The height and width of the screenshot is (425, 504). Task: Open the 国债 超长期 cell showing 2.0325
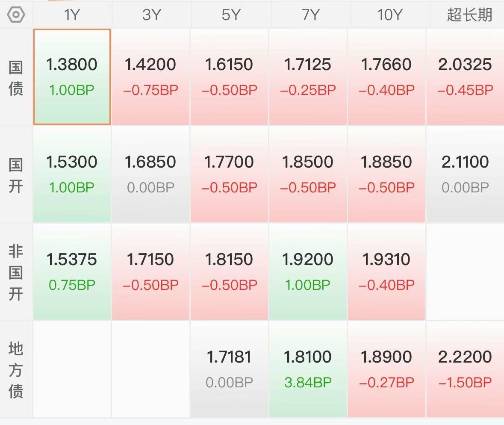(465, 77)
